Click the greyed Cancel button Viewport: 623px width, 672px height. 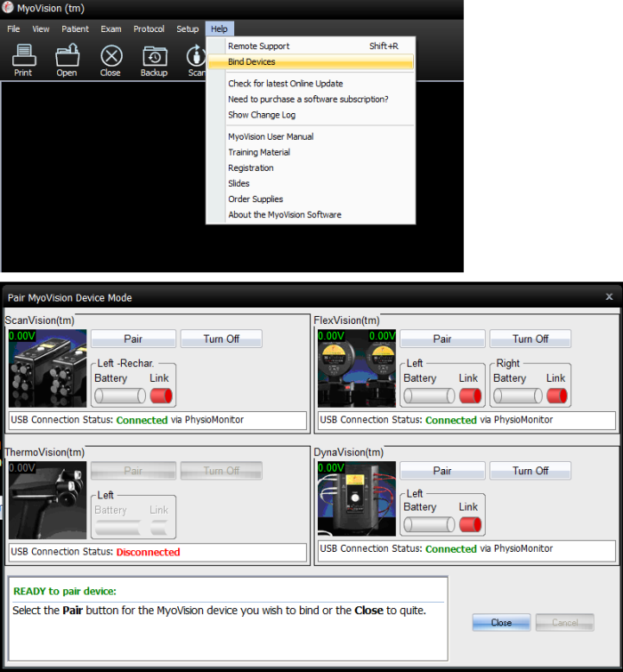point(565,622)
